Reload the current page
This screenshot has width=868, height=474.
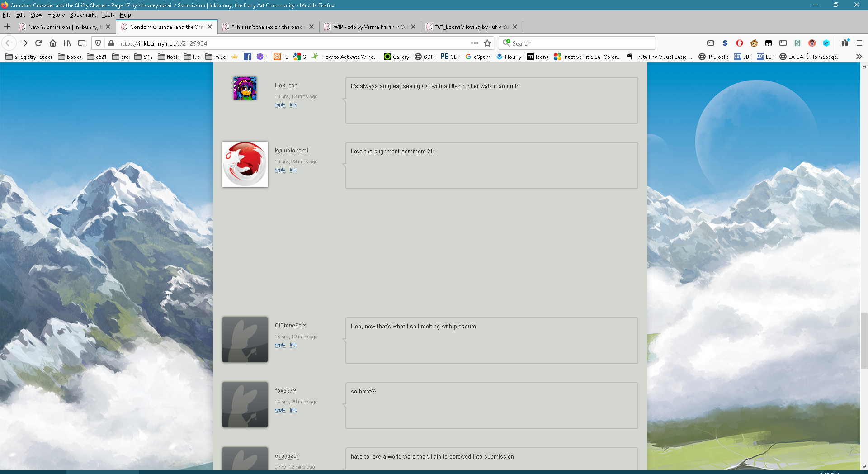[38, 43]
